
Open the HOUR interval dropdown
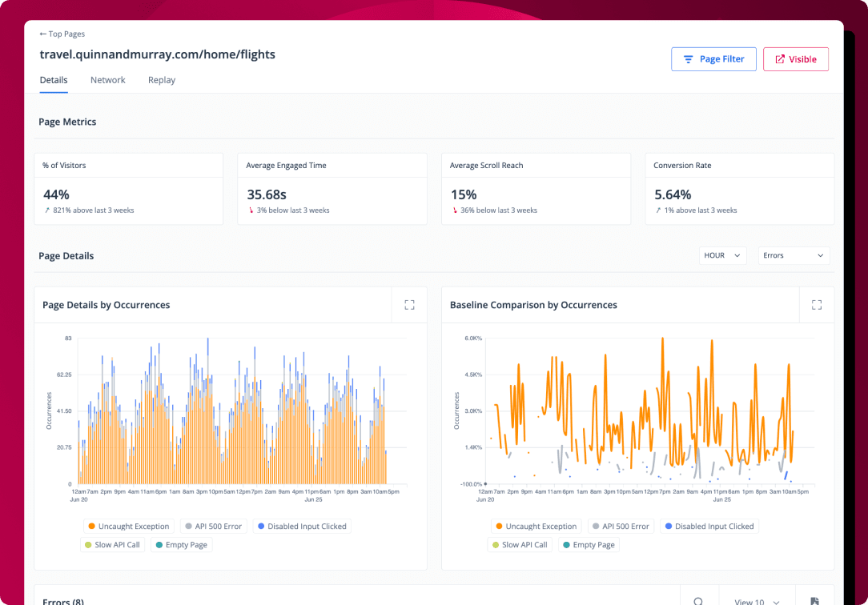723,255
